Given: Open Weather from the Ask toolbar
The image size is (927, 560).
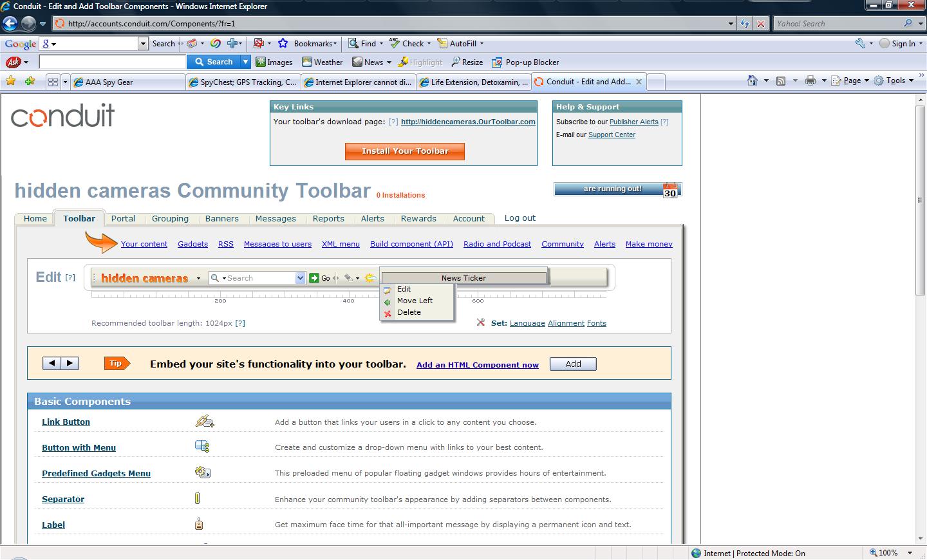Looking at the screenshot, I should [323, 62].
